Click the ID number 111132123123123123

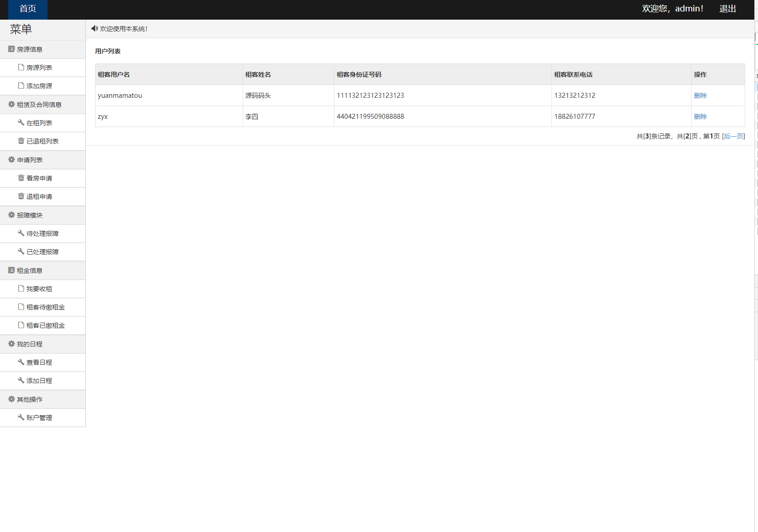tap(371, 96)
